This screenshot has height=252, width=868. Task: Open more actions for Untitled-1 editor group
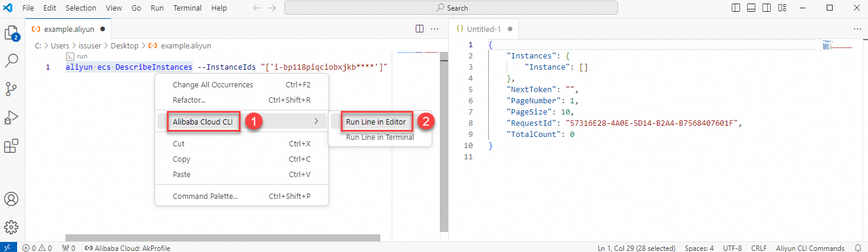[857, 28]
